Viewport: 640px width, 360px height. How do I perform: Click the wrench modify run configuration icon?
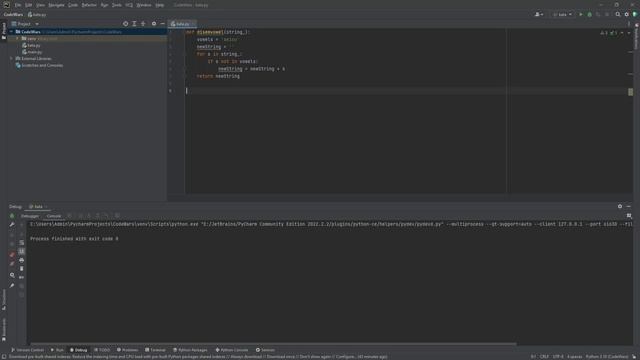tap(12, 224)
